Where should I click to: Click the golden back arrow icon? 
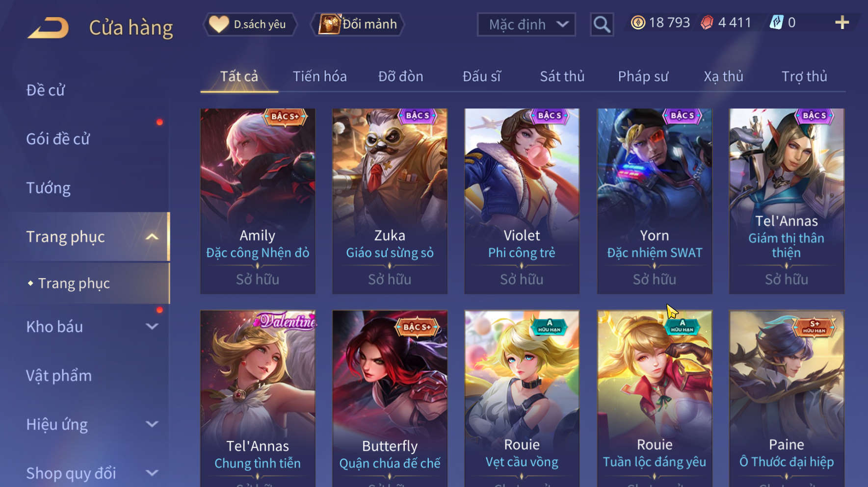pos(48,27)
